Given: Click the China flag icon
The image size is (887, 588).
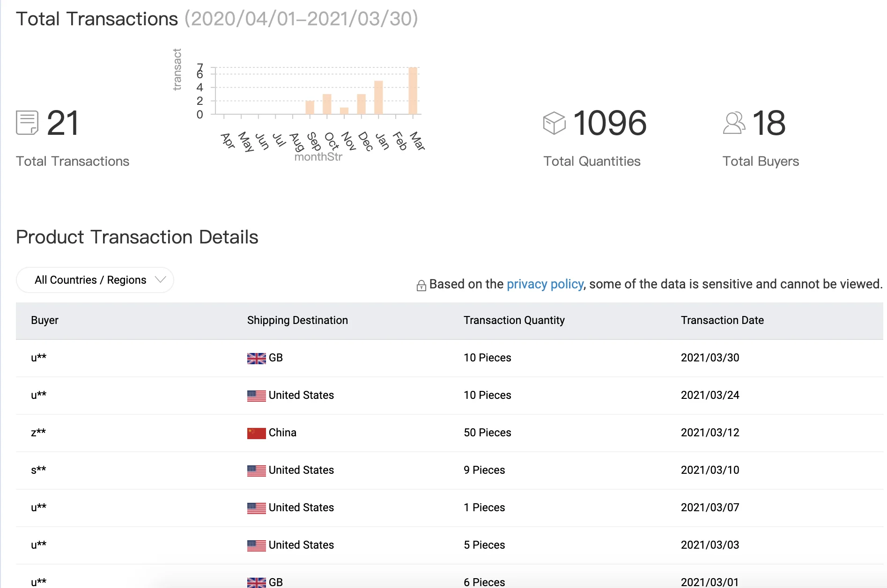Looking at the screenshot, I should point(256,433).
